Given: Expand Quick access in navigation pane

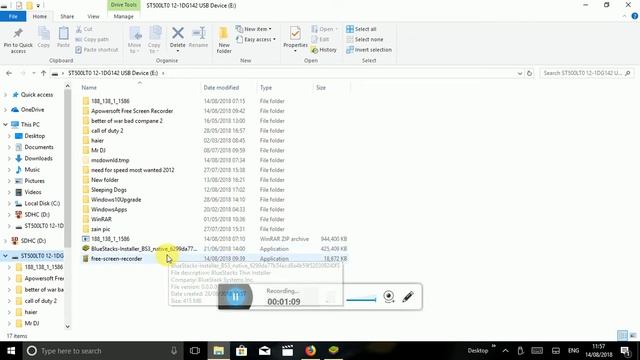Looking at the screenshot, I should point(6,95).
